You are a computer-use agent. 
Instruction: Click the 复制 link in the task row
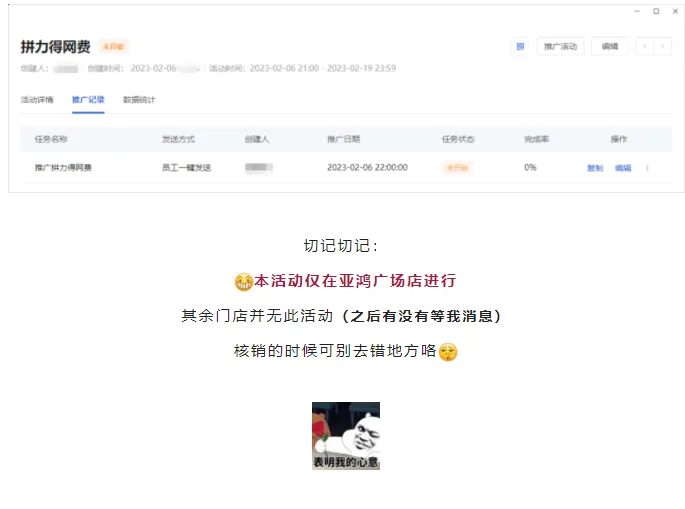pyautogui.click(x=595, y=168)
